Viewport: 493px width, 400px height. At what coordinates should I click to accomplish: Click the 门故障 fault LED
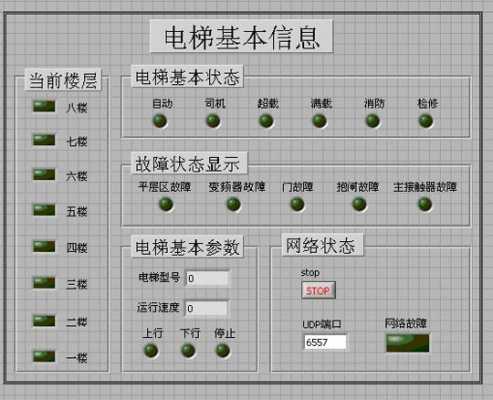click(x=297, y=204)
